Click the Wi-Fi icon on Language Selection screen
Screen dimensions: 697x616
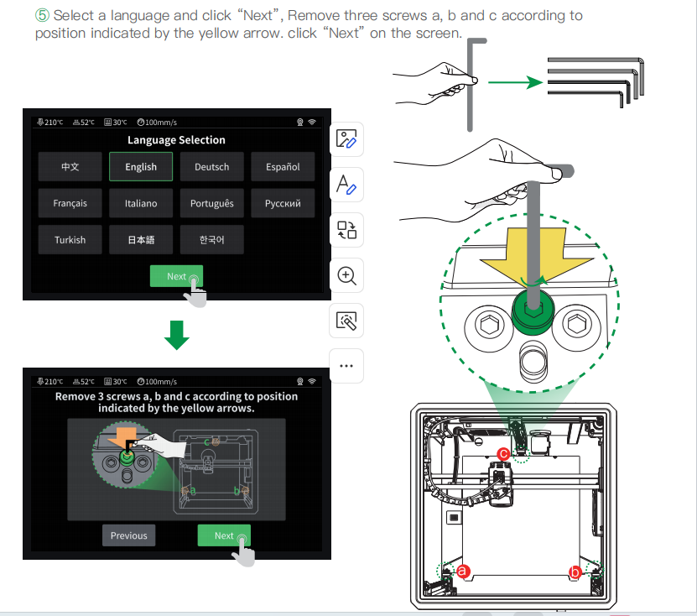click(312, 123)
